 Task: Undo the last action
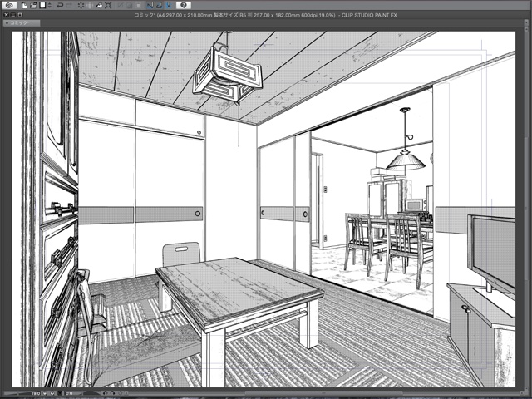coord(60,5)
